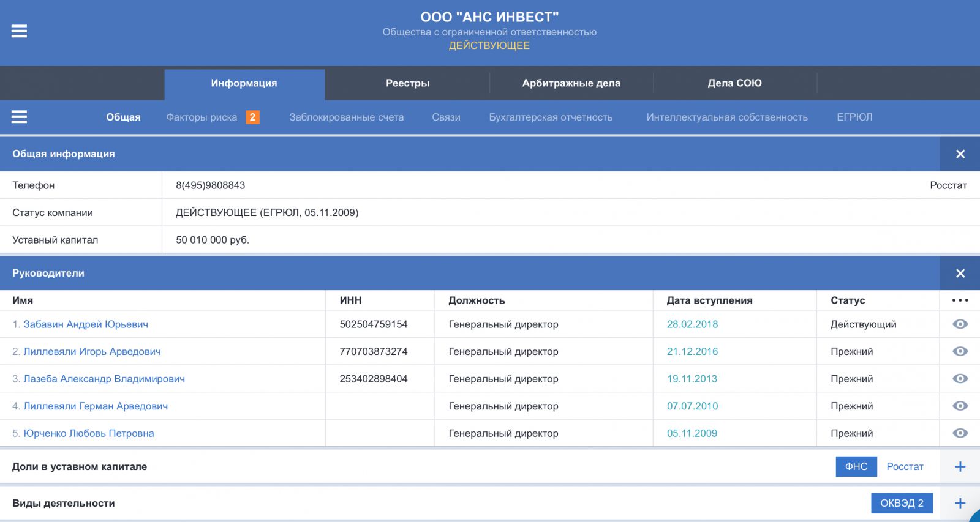Select the Росстат source in capital shares
The width and height of the screenshot is (980, 522).
(x=905, y=466)
